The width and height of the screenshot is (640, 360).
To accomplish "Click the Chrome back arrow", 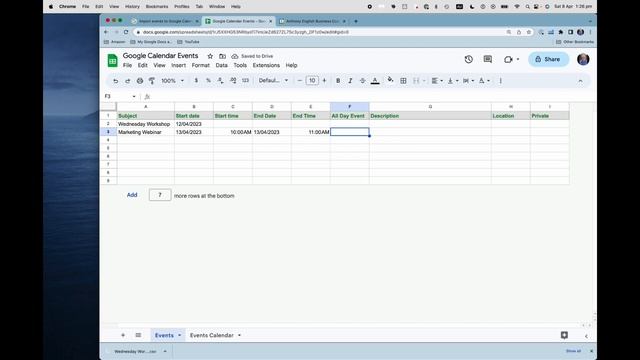I will pos(106,32).
